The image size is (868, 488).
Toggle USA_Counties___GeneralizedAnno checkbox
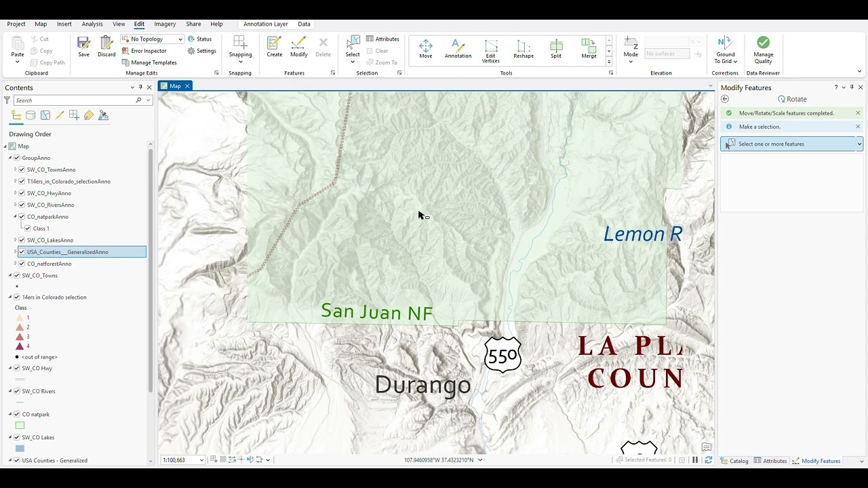pos(22,252)
